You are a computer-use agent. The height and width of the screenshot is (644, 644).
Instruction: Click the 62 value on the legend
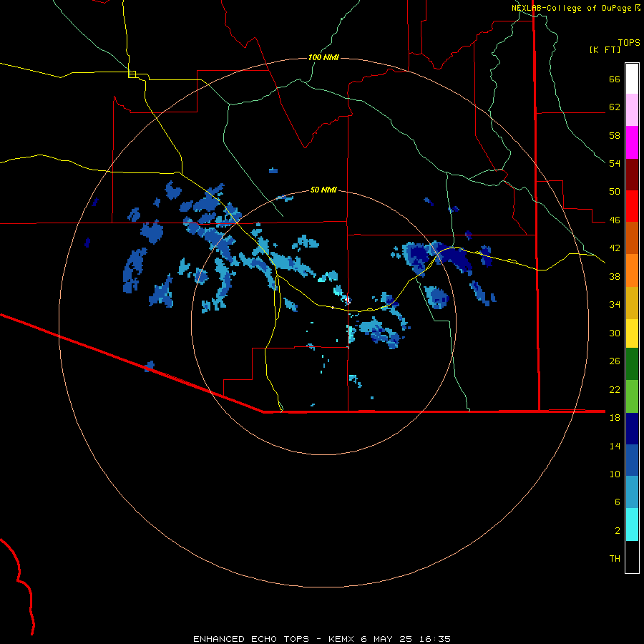[615, 107]
